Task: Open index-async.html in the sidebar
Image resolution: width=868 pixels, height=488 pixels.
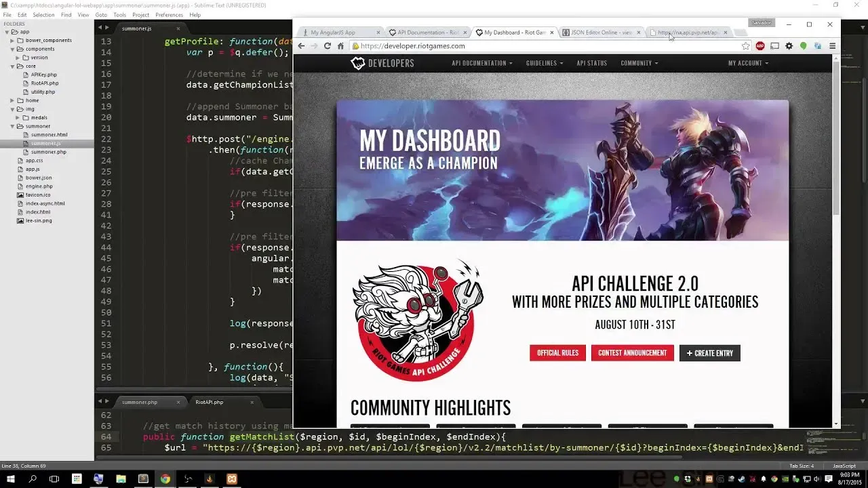Action: 45,203
